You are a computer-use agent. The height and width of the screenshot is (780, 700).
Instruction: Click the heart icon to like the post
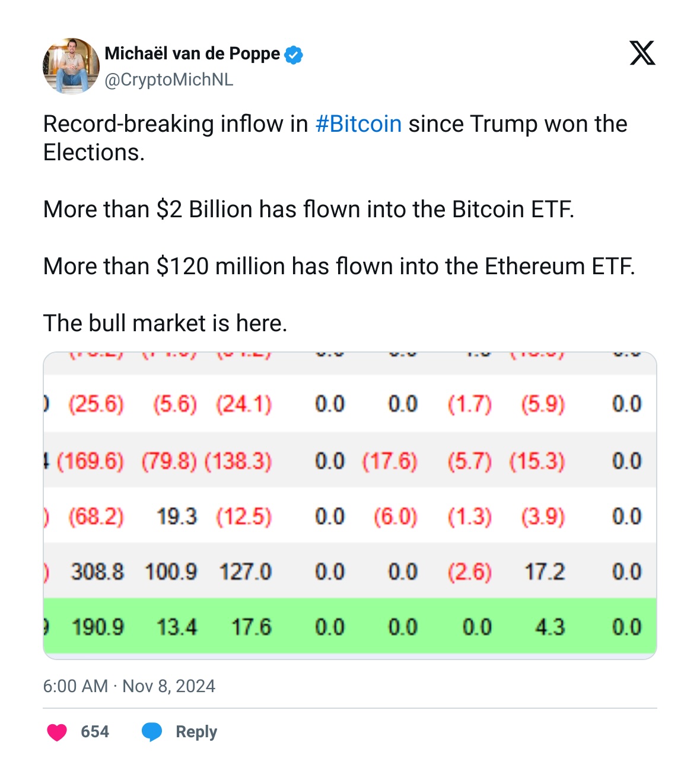pyautogui.click(x=57, y=732)
